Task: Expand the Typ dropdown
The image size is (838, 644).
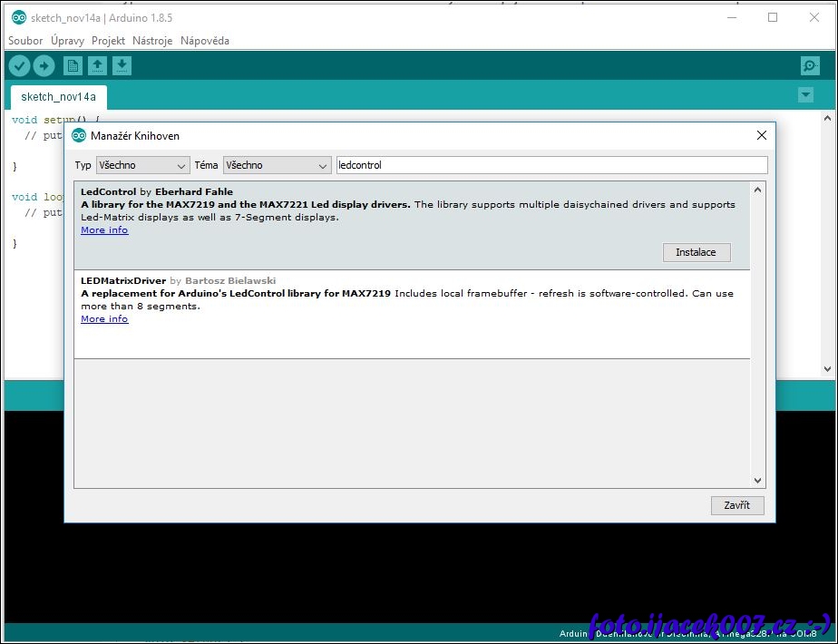Action: tap(142, 165)
